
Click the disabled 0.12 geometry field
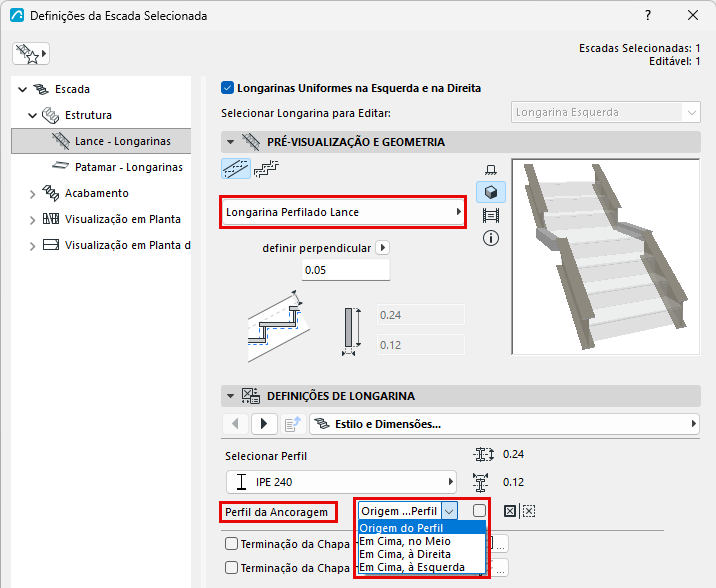tap(421, 345)
